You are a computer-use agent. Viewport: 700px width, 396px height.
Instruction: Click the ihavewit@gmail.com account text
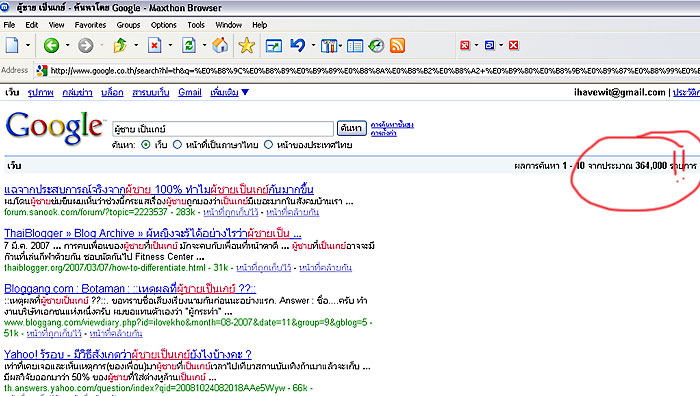pyautogui.click(x=620, y=92)
